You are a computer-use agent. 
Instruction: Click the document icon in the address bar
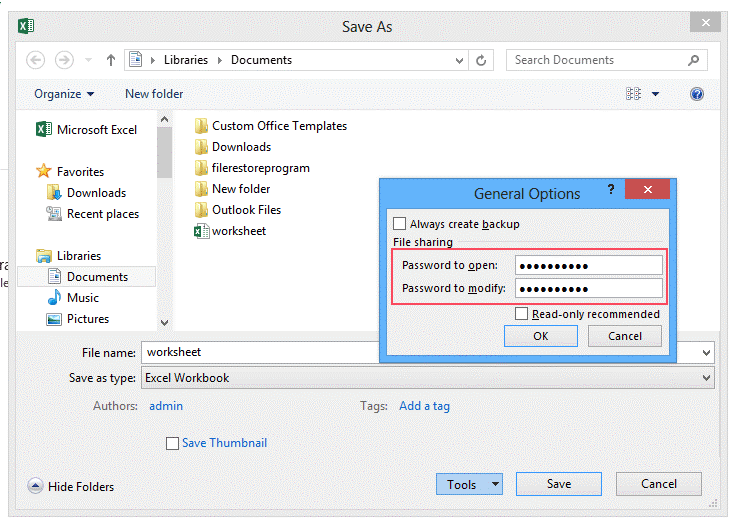click(x=136, y=60)
